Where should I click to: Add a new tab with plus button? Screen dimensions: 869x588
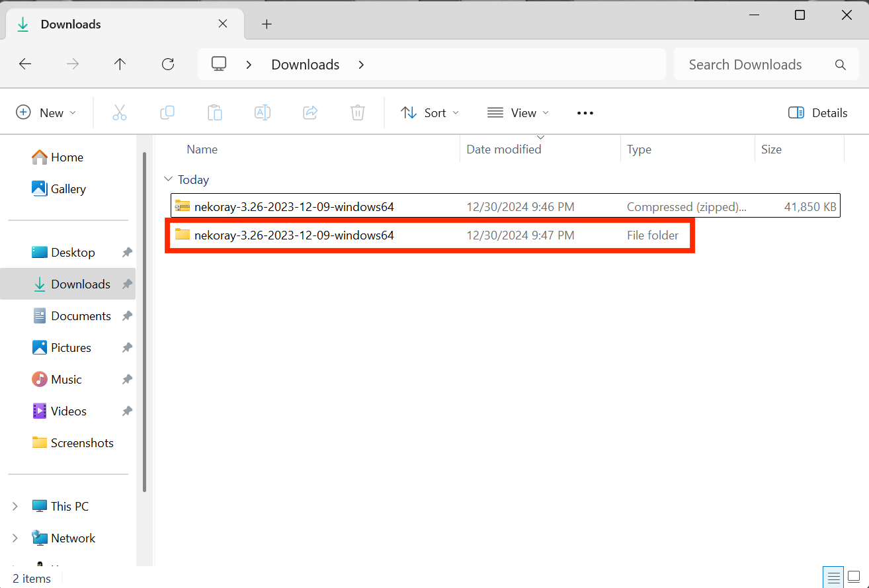(267, 24)
